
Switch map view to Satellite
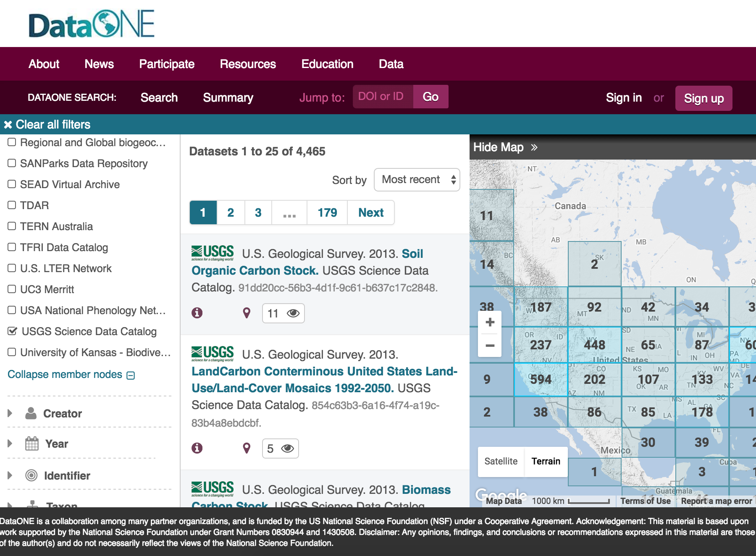[x=501, y=461]
